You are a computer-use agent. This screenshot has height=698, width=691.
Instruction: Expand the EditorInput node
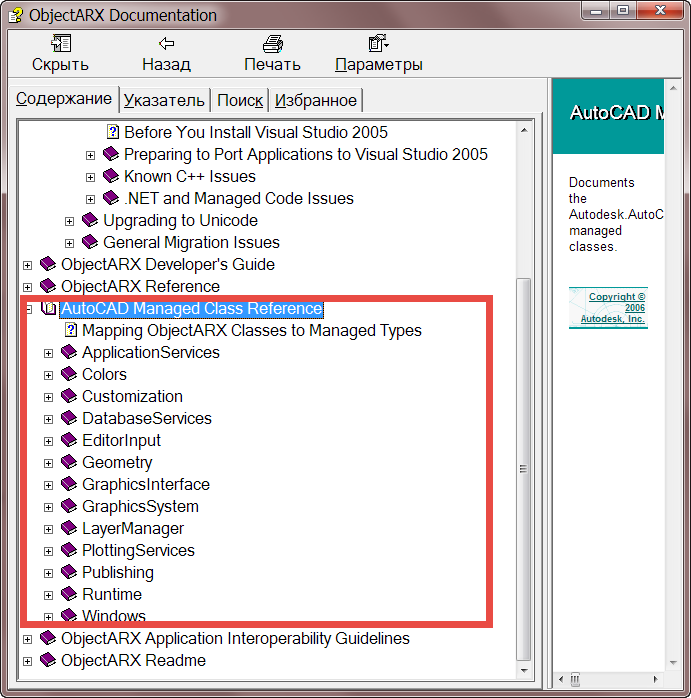pos(49,442)
